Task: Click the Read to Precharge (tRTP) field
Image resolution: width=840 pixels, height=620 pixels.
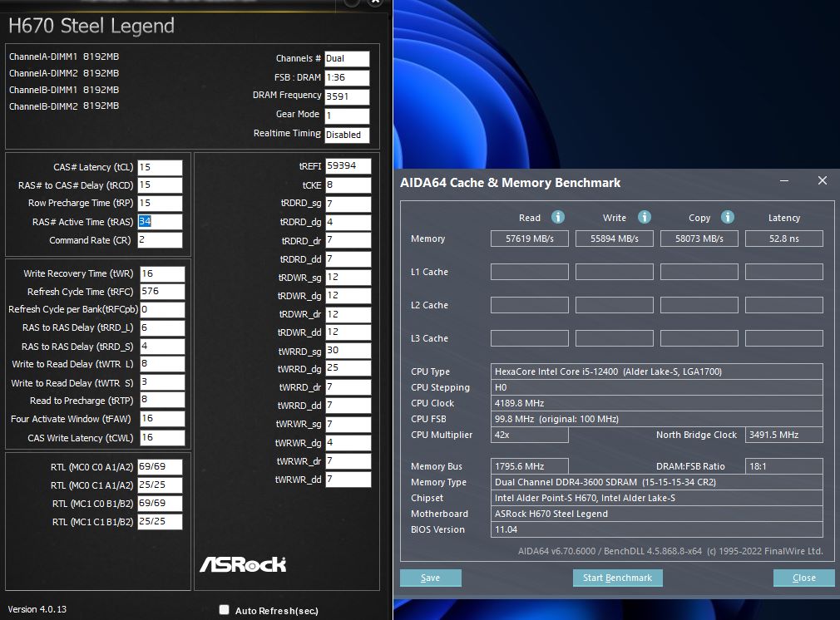Action: 162,400
